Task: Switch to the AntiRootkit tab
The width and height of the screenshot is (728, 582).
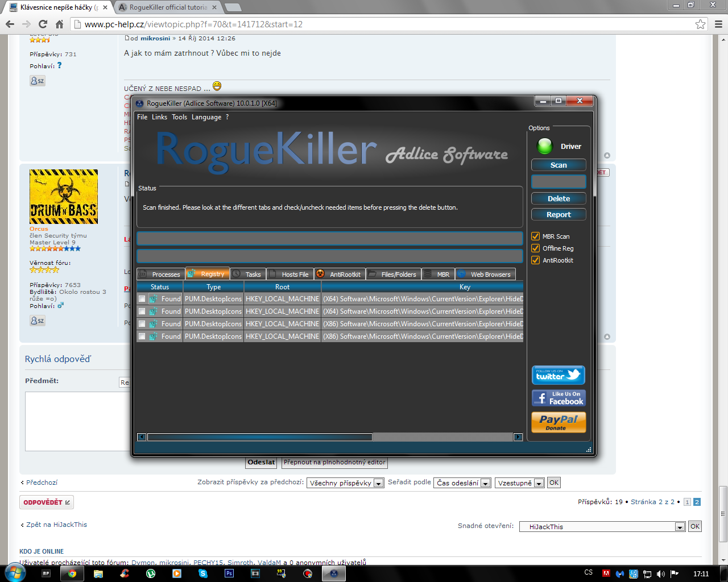Action: click(x=340, y=274)
